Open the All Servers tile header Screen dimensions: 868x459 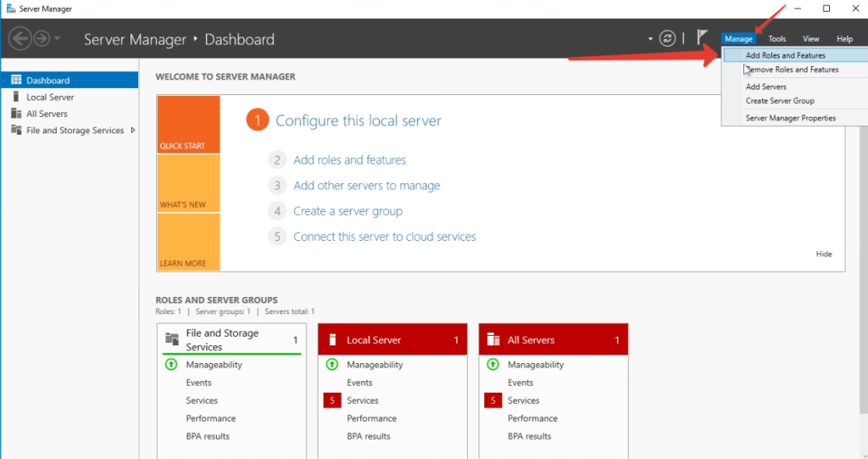(x=553, y=340)
